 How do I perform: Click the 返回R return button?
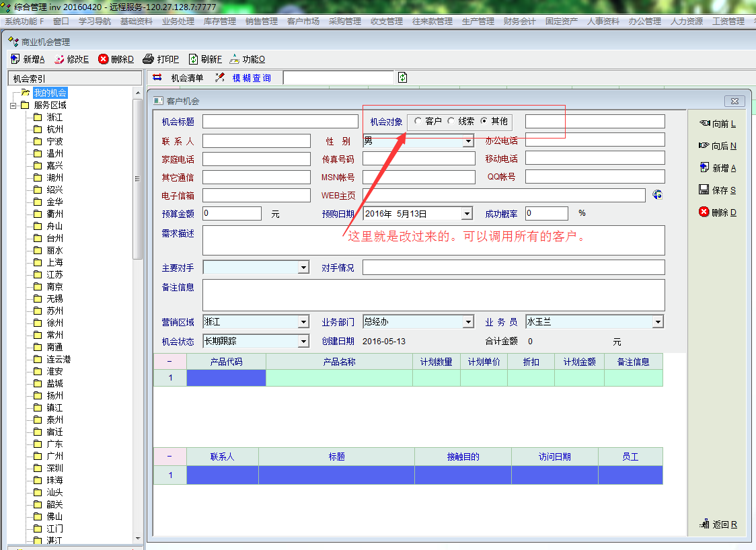tap(717, 524)
